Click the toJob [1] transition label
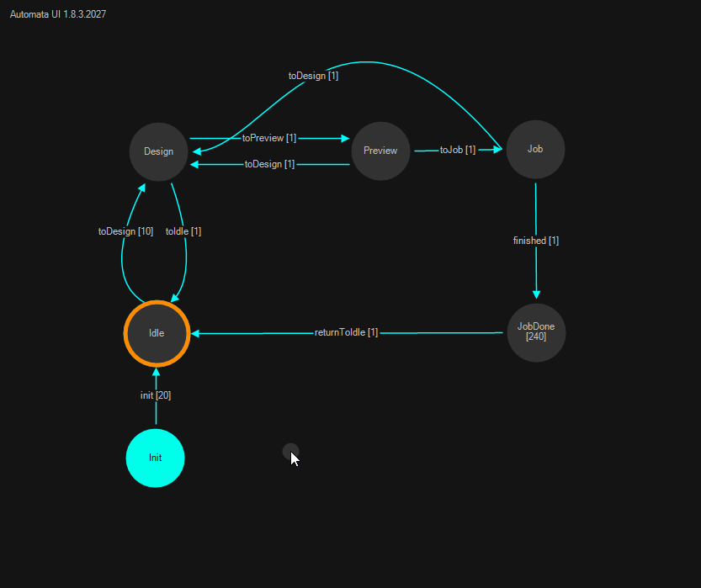701x588 pixels. point(458,151)
